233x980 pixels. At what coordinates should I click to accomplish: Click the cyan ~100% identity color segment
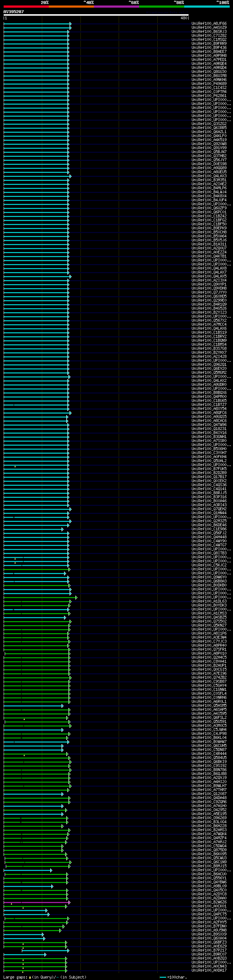click(x=207, y=7)
